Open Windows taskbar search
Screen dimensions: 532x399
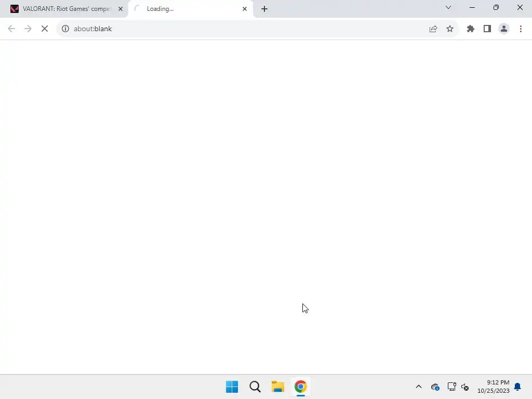click(x=255, y=387)
